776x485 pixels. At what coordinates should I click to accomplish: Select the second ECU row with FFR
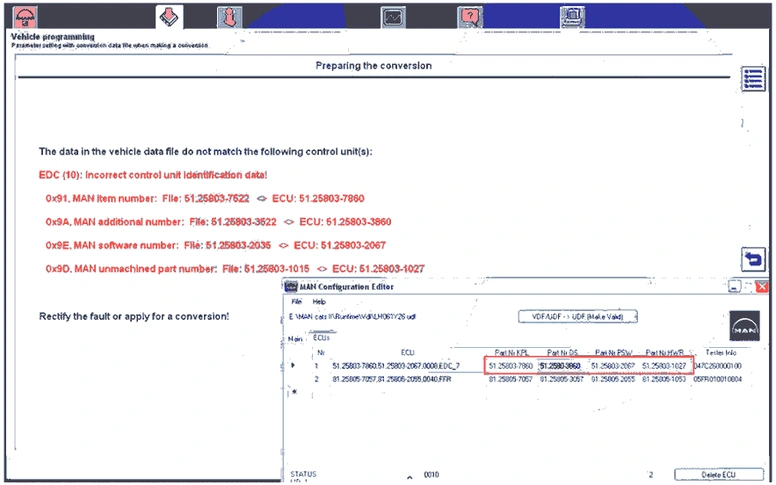coord(400,380)
